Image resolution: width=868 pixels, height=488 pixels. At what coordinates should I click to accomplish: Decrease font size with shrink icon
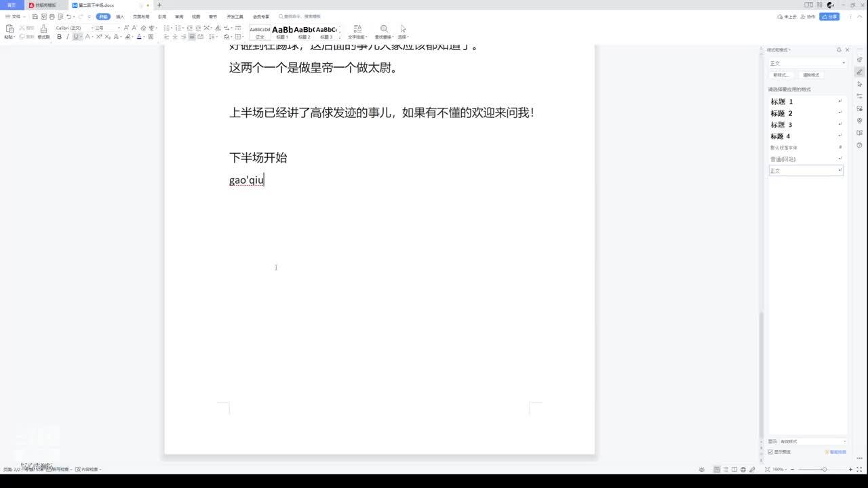coord(135,28)
